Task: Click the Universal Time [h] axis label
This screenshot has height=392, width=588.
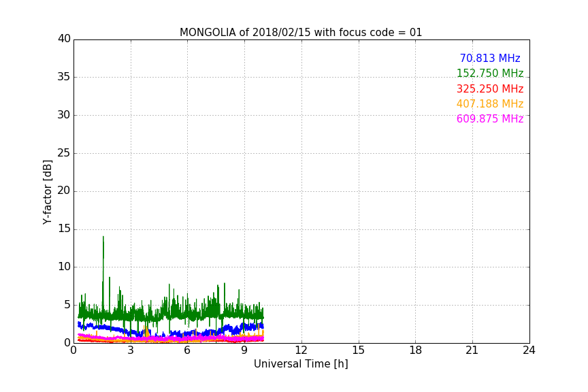Action: pyautogui.click(x=301, y=364)
